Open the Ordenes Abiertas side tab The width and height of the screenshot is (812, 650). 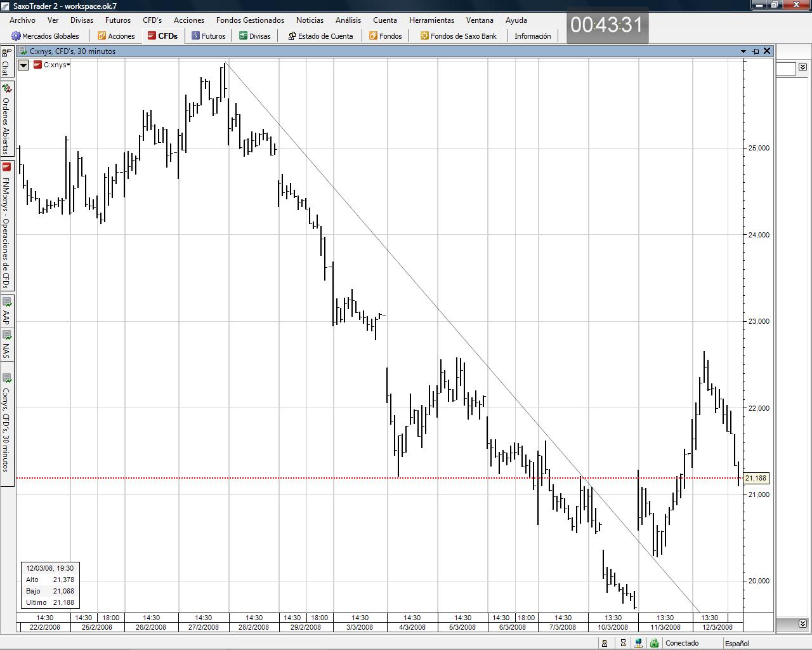click(x=6, y=119)
